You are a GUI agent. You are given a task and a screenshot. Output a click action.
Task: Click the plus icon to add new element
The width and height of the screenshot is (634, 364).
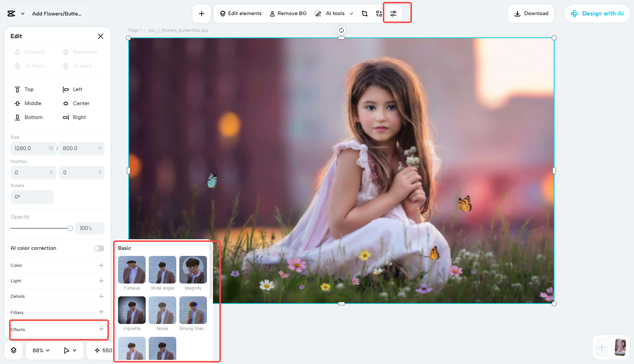pos(202,13)
